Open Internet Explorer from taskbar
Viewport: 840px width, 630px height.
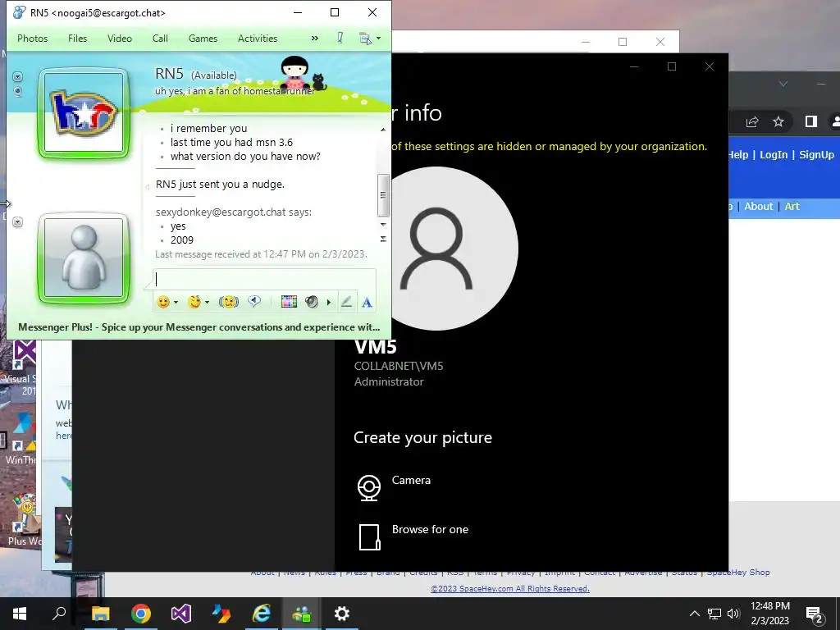[262, 614]
